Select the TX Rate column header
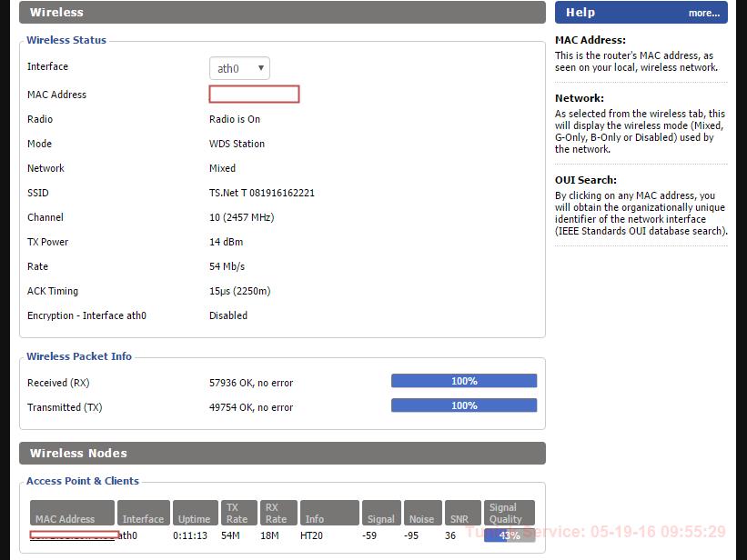The width and height of the screenshot is (747, 560). tap(238, 513)
